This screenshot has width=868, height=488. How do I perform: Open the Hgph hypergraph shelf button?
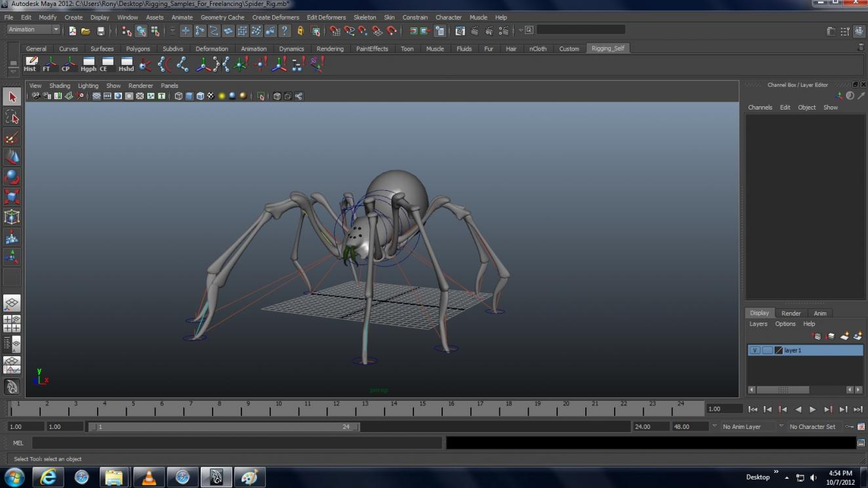click(x=89, y=64)
